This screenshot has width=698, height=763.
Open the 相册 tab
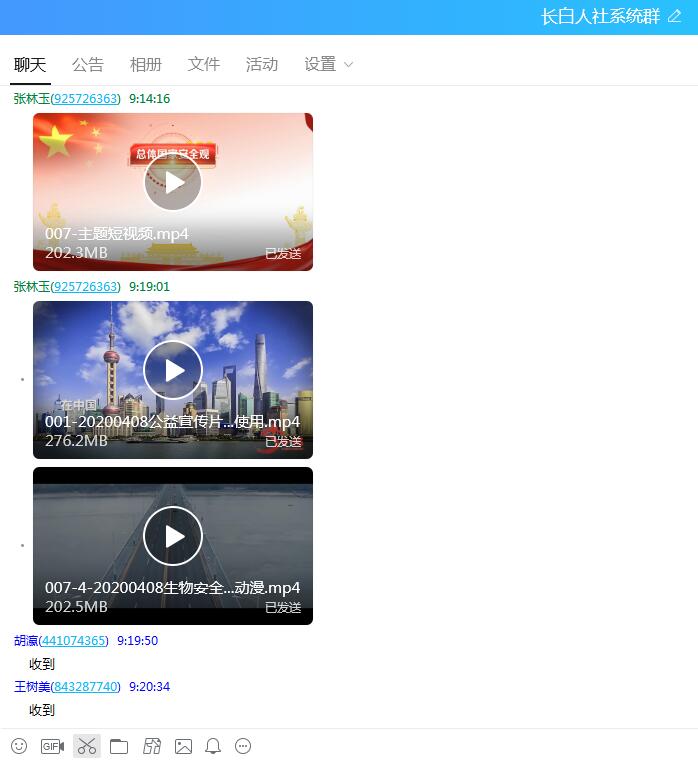point(146,64)
